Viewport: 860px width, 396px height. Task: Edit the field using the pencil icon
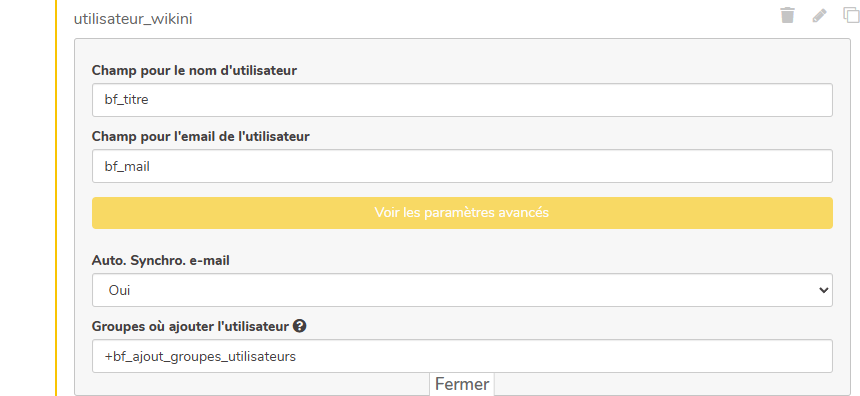(x=819, y=15)
